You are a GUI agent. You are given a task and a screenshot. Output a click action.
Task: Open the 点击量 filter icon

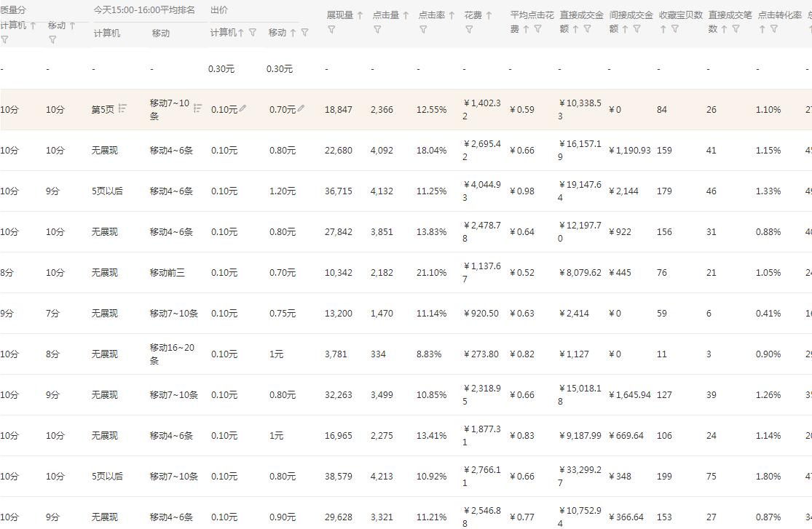pos(377,30)
